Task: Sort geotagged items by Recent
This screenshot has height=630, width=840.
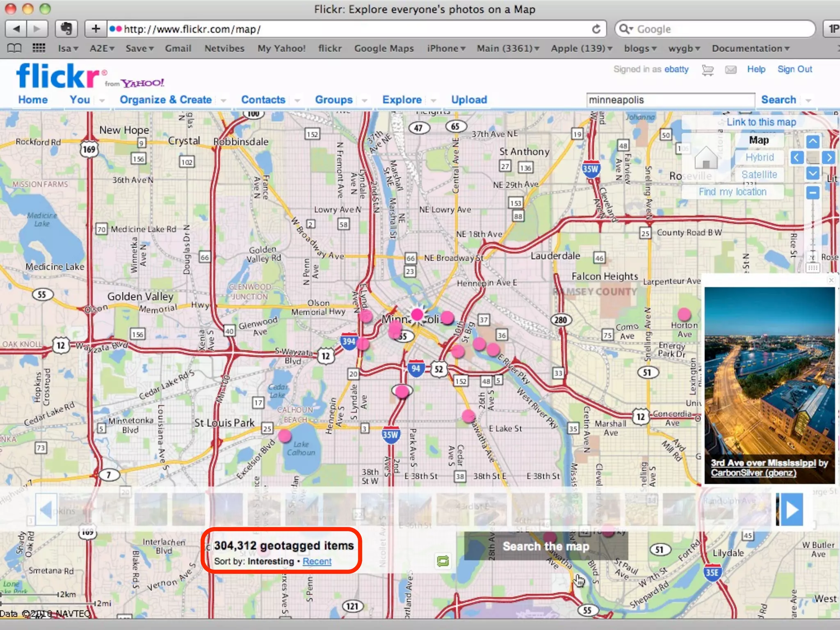Action: point(317,562)
